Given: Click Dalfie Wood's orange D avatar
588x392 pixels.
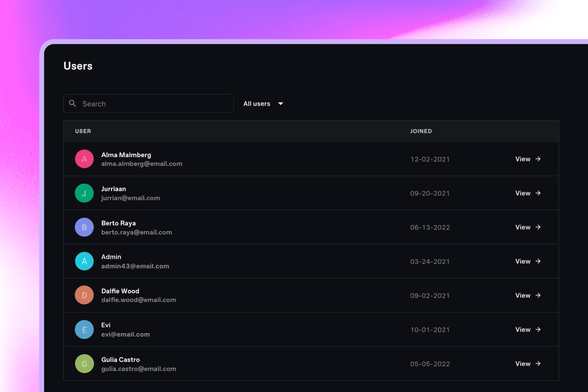Looking at the screenshot, I should click(x=84, y=295).
